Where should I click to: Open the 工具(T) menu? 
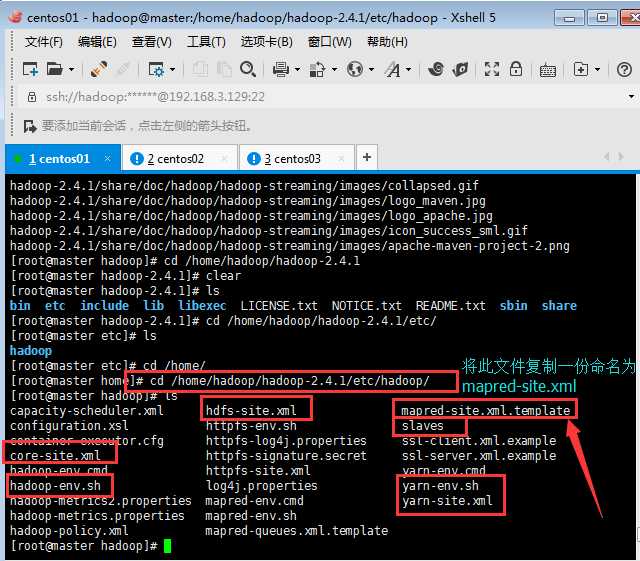point(206,42)
